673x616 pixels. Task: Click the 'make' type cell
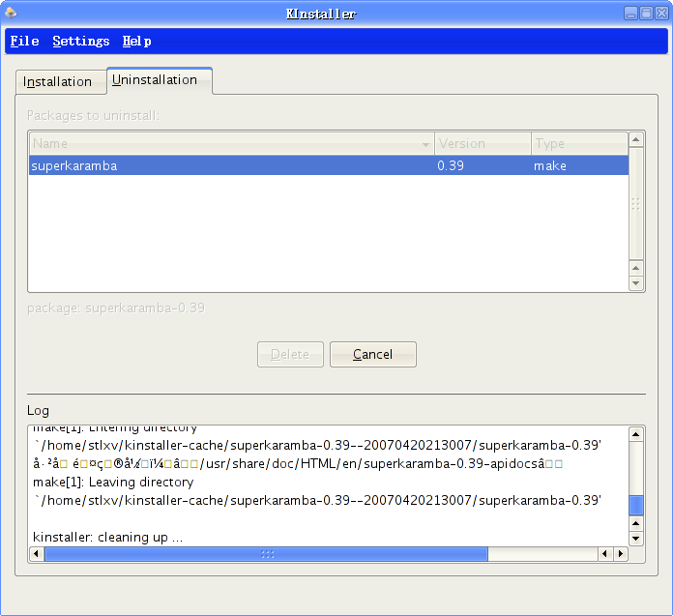pyautogui.click(x=550, y=165)
